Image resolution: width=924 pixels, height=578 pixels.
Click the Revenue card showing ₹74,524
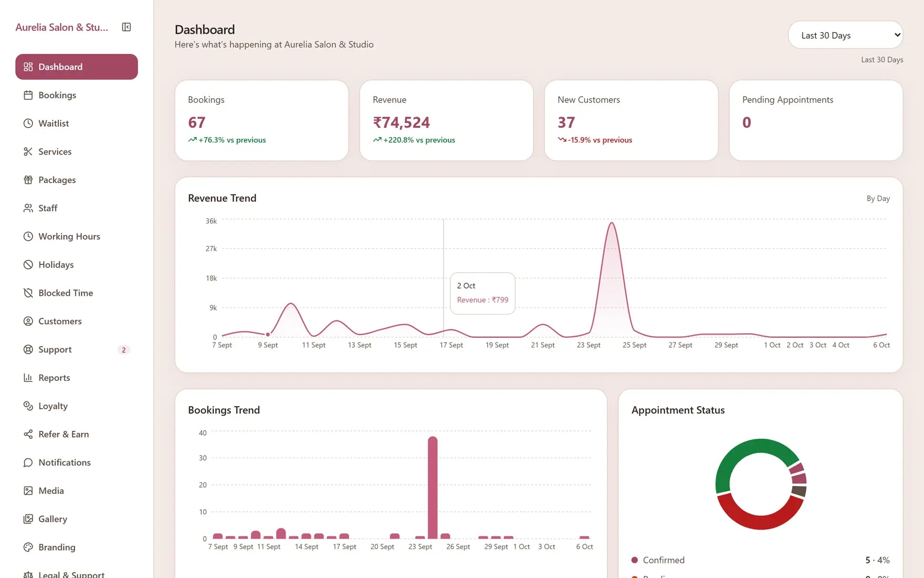click(x=446, y=120)
